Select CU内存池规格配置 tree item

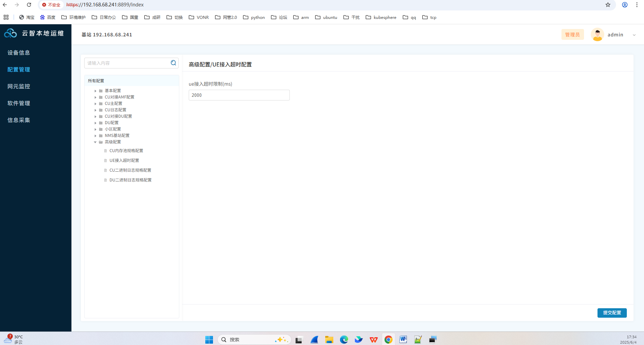[126, 151]
